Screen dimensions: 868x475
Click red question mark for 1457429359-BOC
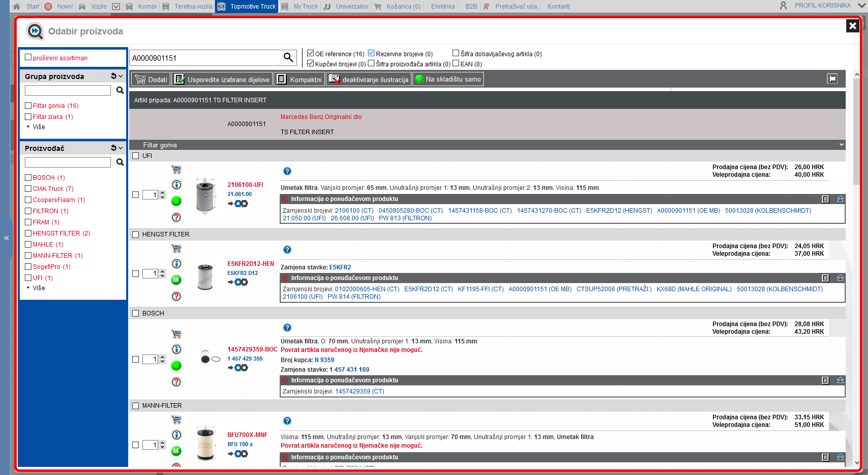(x=176, y=382)
